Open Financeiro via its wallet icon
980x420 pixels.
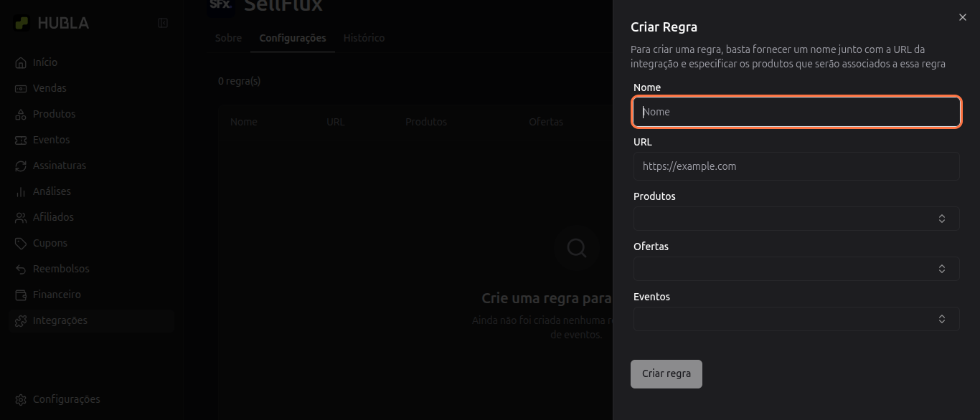pyautogui.click(x=21, y=295)
